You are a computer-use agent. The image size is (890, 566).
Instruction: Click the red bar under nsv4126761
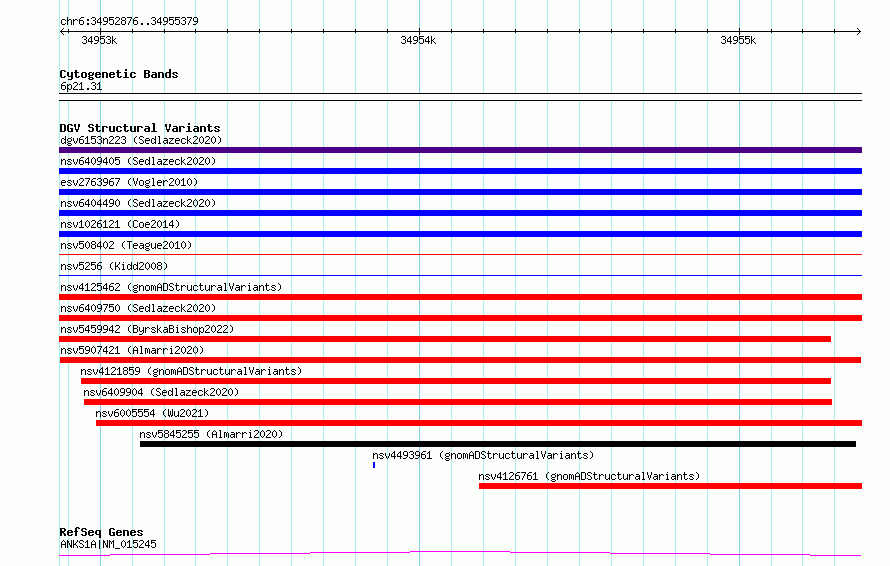point(670,486)
